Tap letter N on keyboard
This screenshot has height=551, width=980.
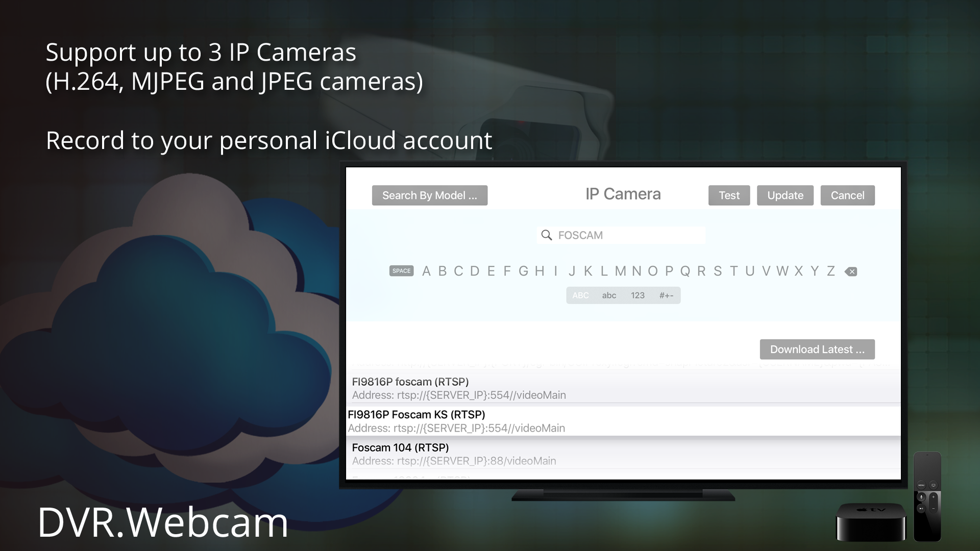(636, 271)
